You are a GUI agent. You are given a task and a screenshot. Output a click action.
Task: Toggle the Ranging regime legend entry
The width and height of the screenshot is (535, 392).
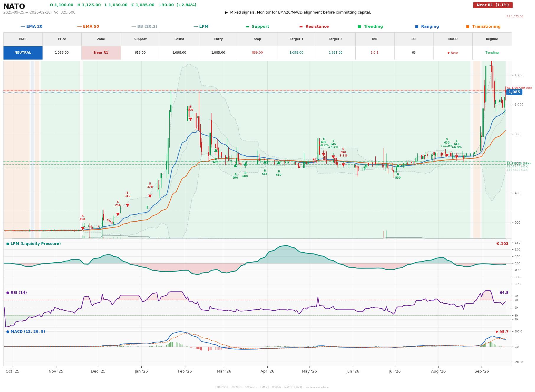click(427, 27)
